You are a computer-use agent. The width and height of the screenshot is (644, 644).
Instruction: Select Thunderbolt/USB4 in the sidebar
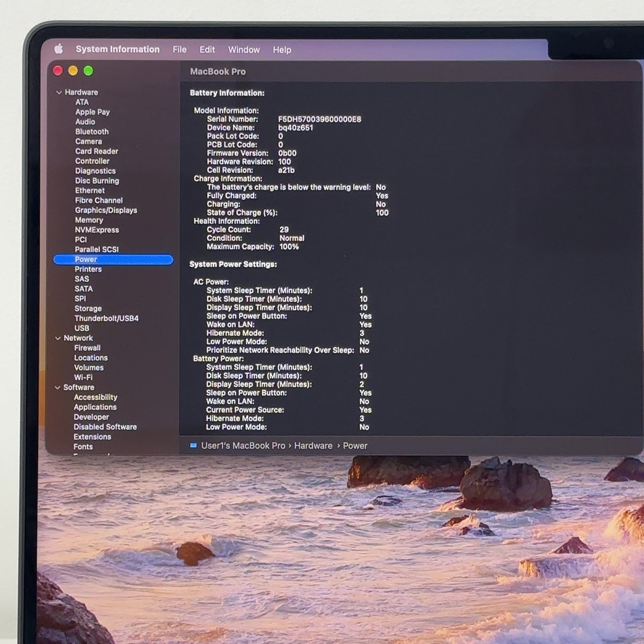[x=106, y=318]
